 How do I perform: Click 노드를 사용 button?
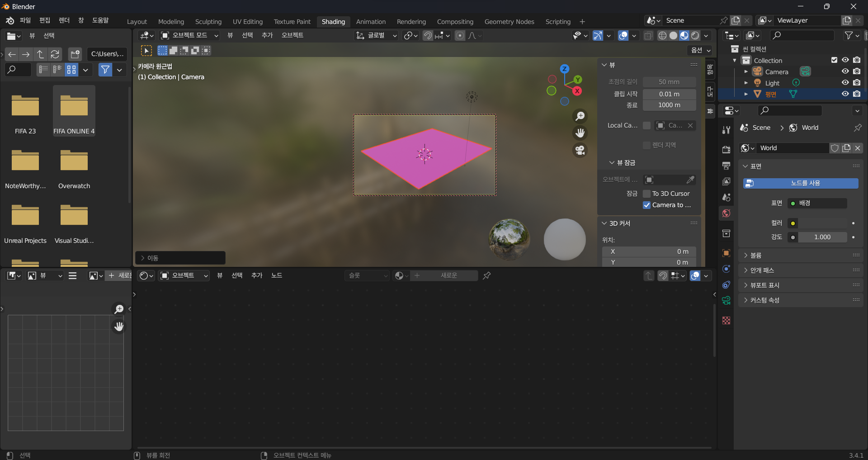pyautogui.click(x=801, y=183)
